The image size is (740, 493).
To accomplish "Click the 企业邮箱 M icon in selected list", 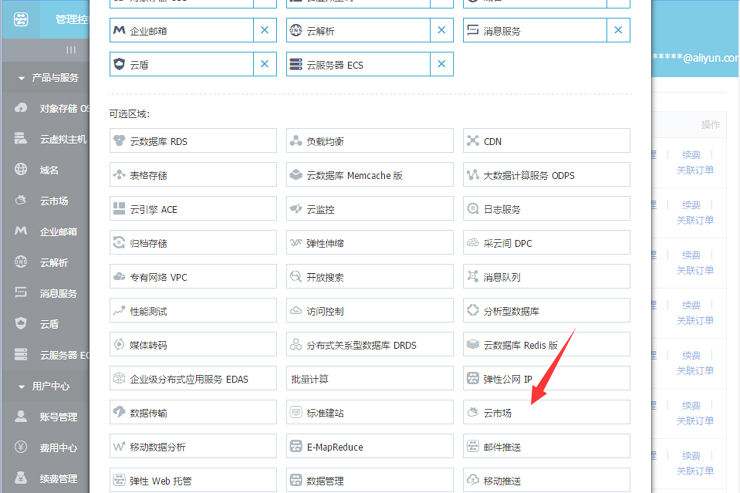I will [x=119, y=30].
